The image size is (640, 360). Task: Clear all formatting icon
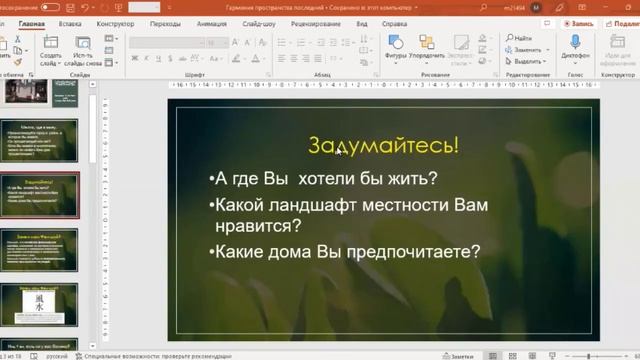pos(262,42)
